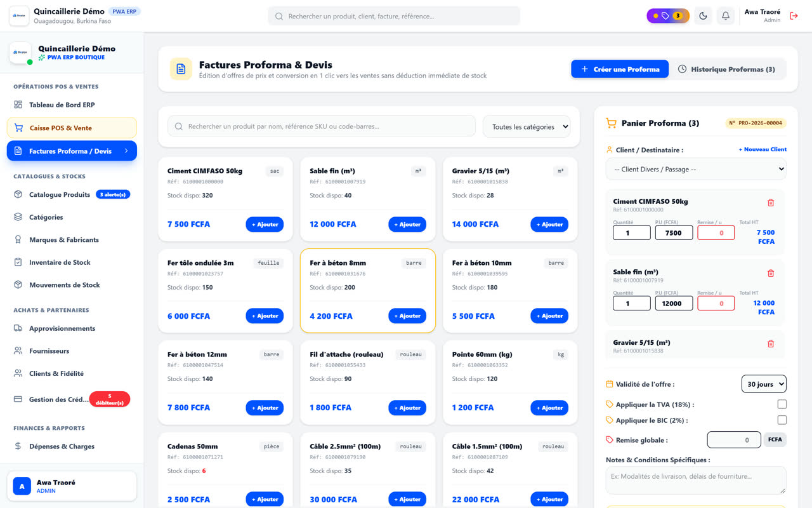
Task: Open the Fournisseurs page
Action: tap(72, 351)
